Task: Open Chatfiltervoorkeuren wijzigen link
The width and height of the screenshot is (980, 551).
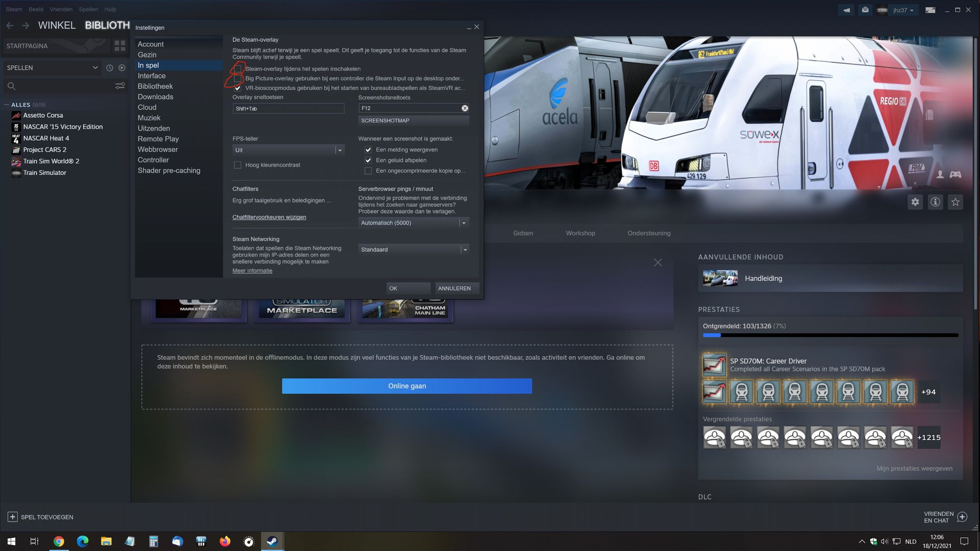Action: (269, 217)
